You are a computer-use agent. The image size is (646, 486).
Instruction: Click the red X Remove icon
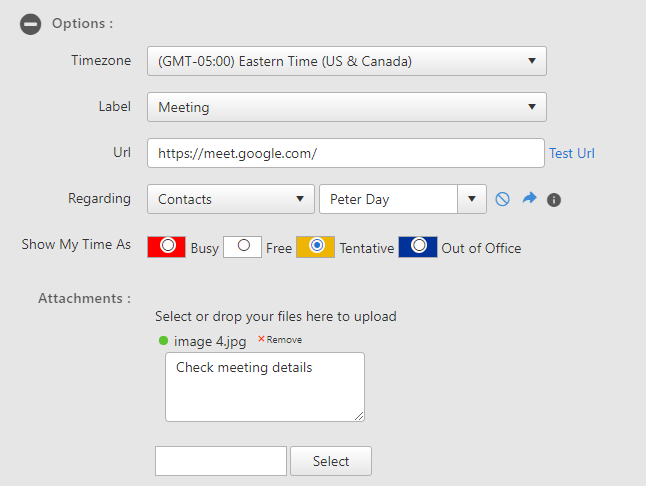261,339
